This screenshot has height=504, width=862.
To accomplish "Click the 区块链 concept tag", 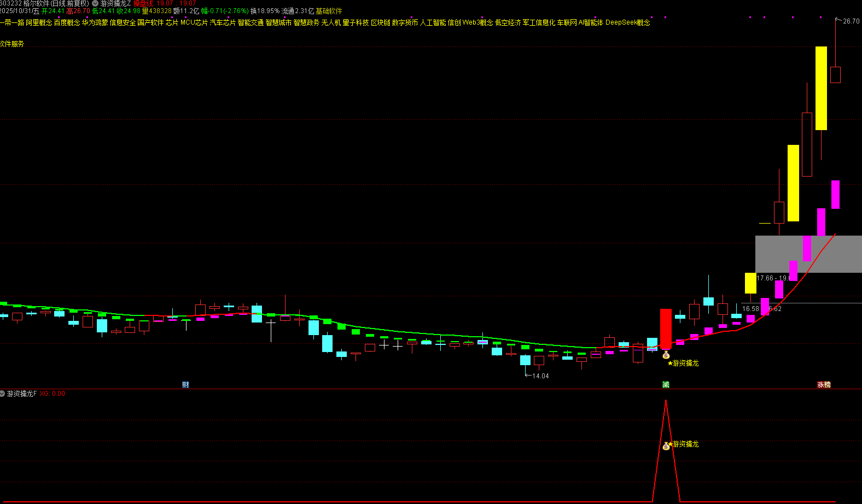I will pos(381,22).
